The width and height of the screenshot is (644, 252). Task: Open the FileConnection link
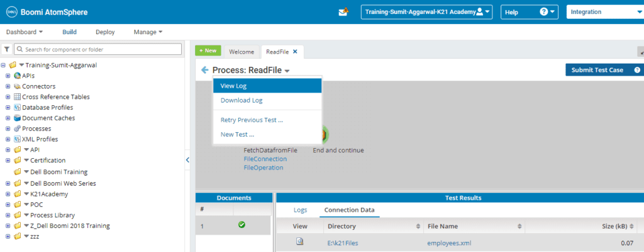tap(265, 159)
